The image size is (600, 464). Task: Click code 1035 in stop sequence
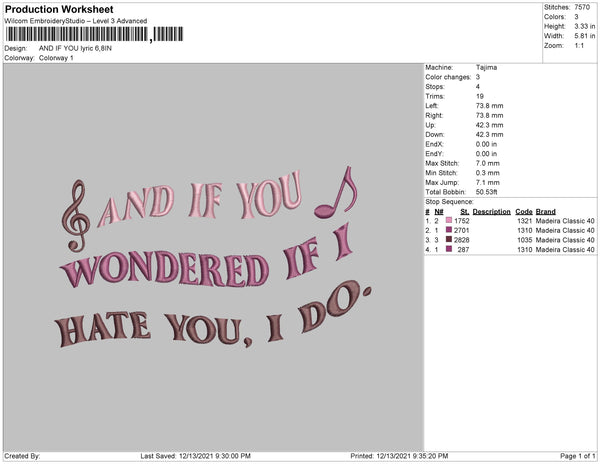click(524, 240)
